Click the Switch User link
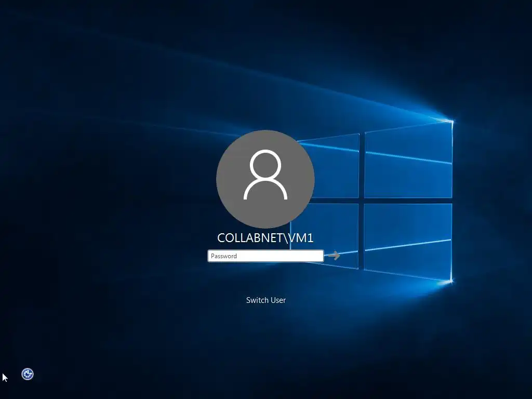532x399 pixels. click(265, 300)
